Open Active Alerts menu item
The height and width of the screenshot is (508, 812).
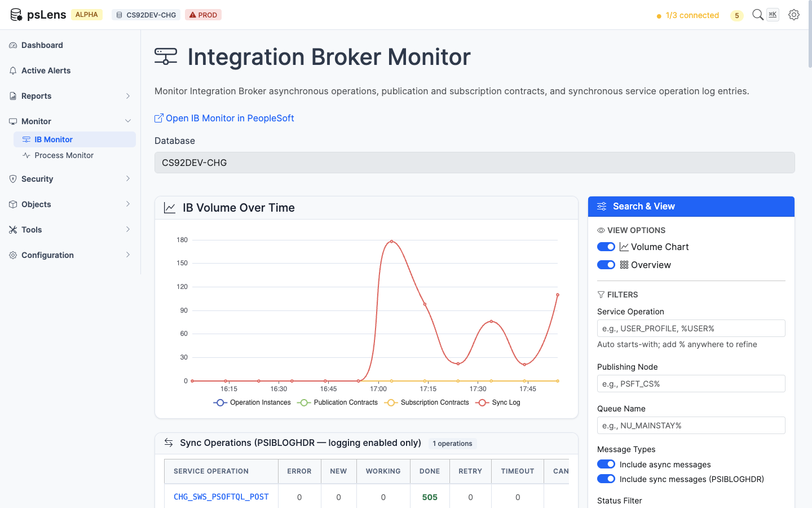point(70,71)
